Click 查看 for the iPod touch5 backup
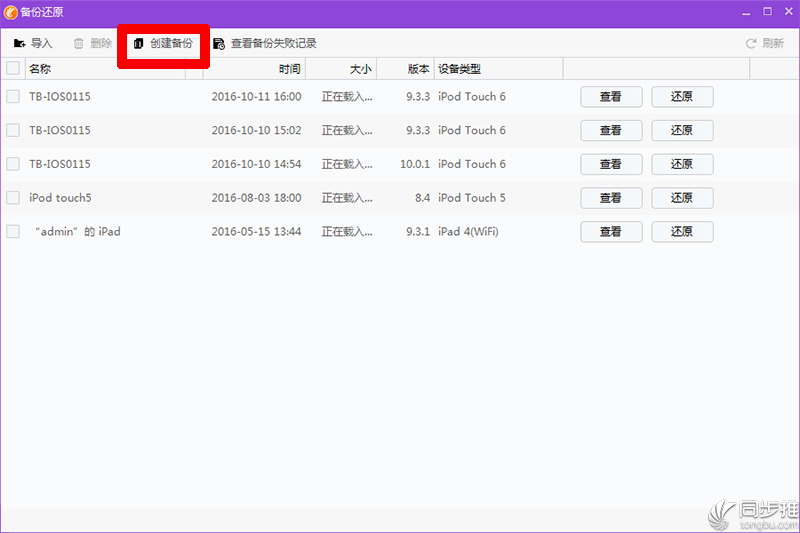The width and height of the screenshot is (800, 533). [611, 197]
